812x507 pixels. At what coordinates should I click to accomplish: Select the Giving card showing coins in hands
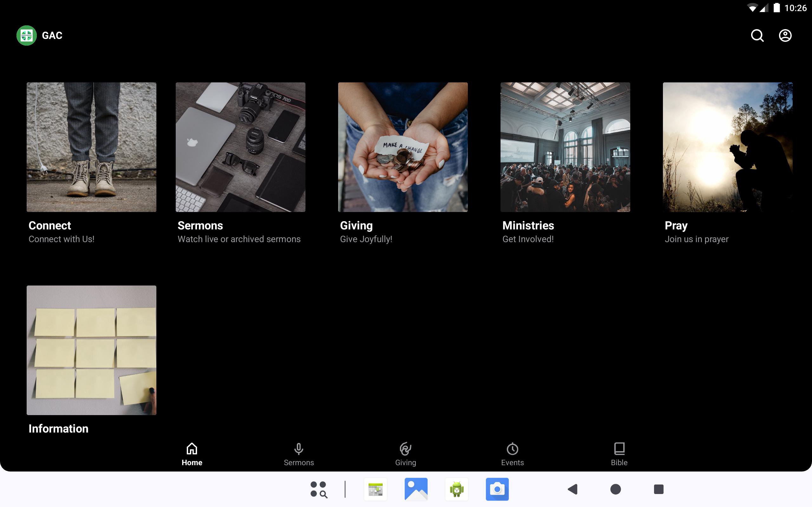click(403, 147)
